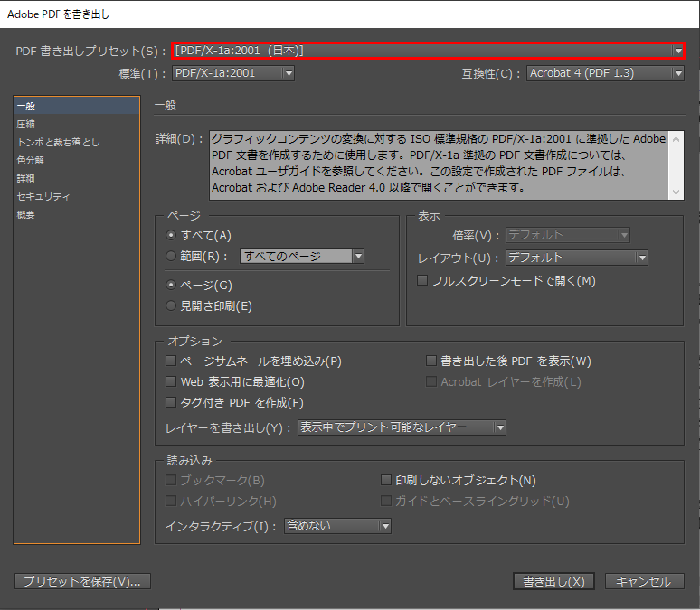Viewport: 700px width, 610px height.
Task: Toggle ガイドとベースライングリッド checkbox
Action: click(385, 501)
